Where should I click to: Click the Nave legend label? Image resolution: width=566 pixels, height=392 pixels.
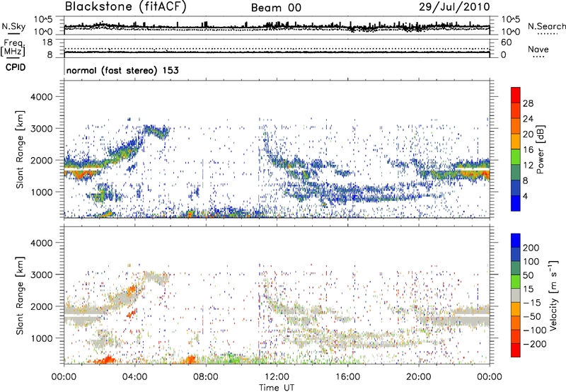(538, 49)
